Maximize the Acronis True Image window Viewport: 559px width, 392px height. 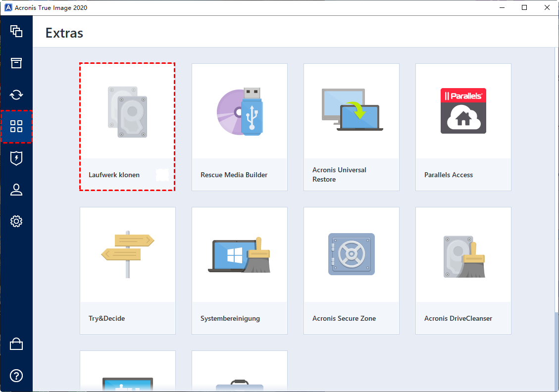(524, 7)
